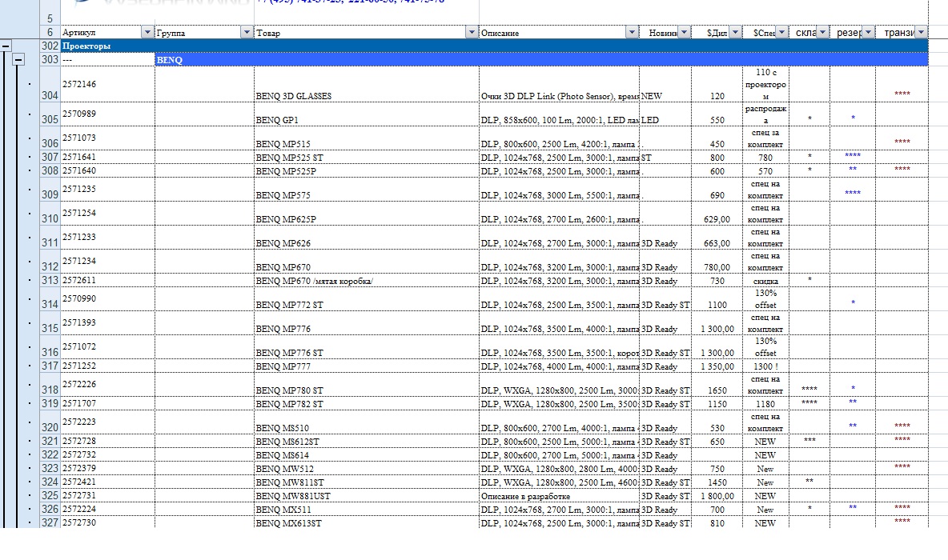Select row header 327
This screenshot has height=560, width=948.
pyautogui.click(x=50, y=522)
